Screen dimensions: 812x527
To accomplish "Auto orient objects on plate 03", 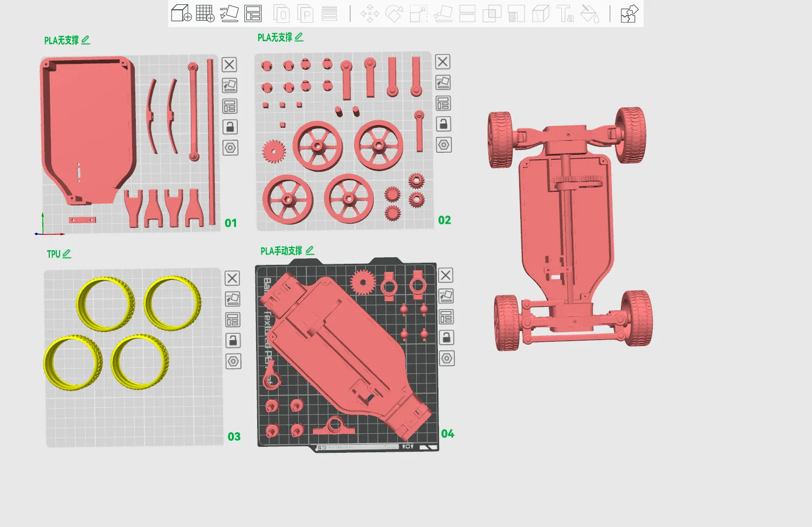I will point(233,299).
